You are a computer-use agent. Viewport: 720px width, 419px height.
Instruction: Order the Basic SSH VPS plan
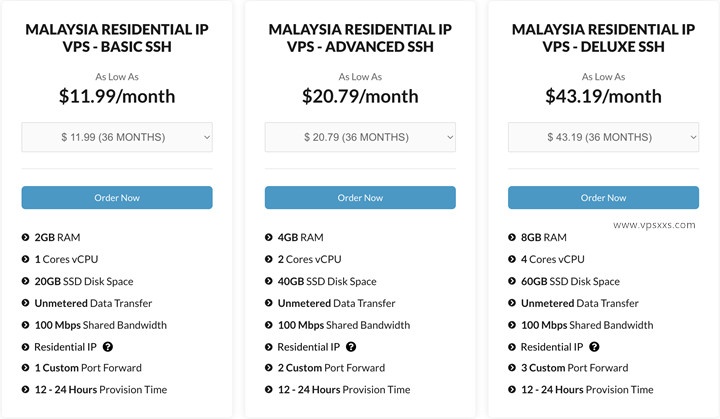click(x=117, y=198)
